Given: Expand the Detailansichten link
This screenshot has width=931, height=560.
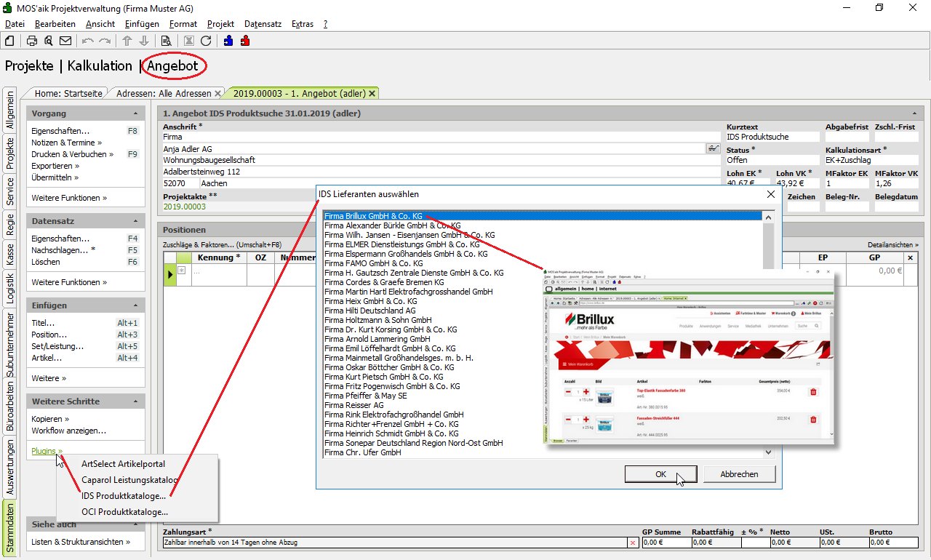Looking at the screenshot, I should click(x=893, y=245).
